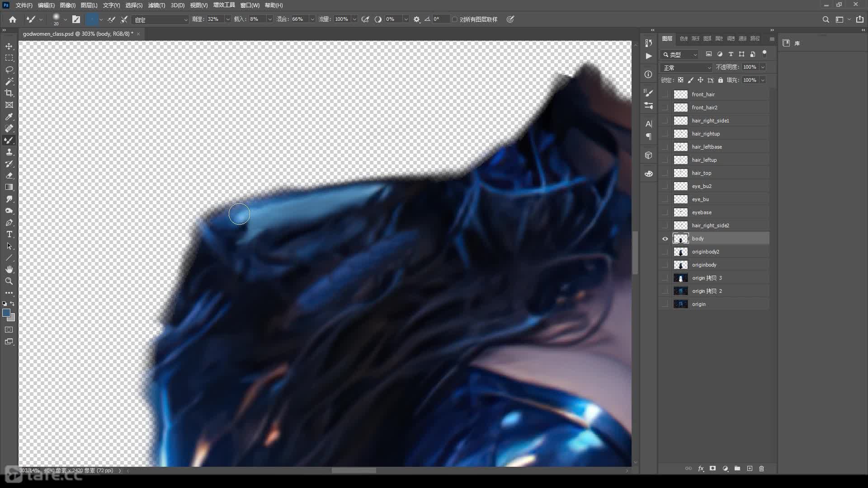868x488 pixels.
Task: Open the mix percentage dropdown
Action: (312, 19)
